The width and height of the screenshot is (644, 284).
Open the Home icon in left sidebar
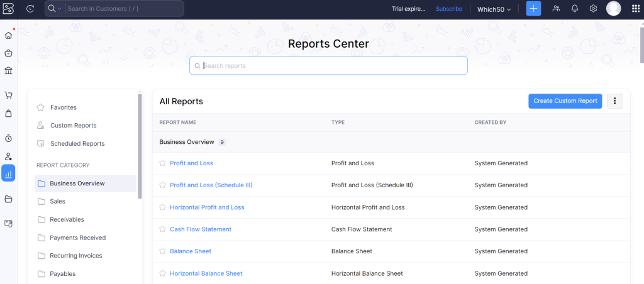9,35
